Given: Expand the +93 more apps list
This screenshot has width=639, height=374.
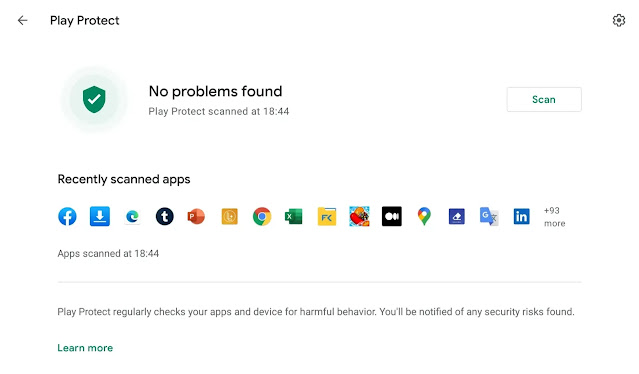Looking at the screenshot, I should (x=555, y=217).
